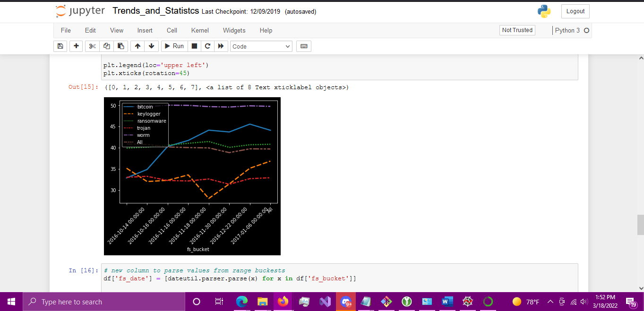Cut selected cells with scissors icon
Image resolution: width=644 pixels, height=311 pixels.
(92, 46)
